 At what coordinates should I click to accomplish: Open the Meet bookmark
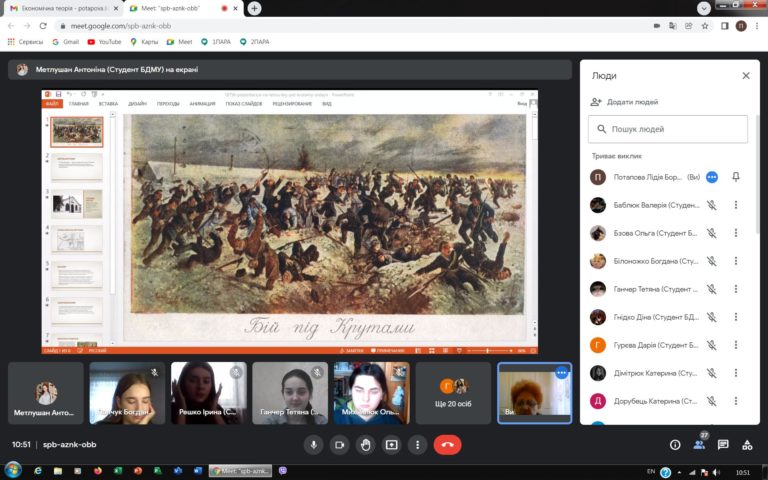(179, 42)
